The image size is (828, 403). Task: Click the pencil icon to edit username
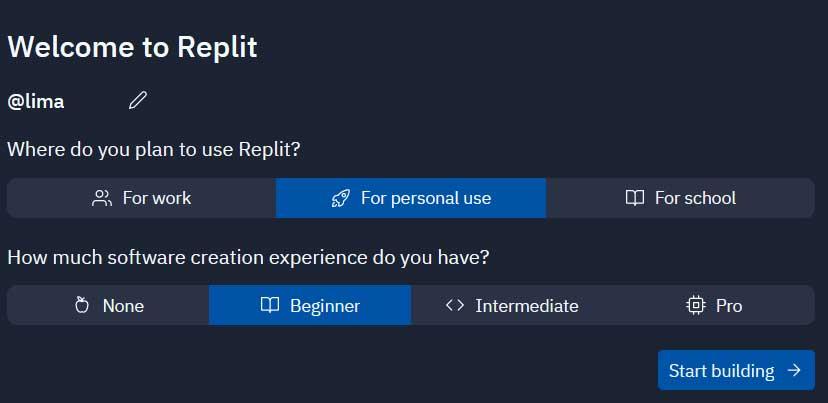coord(138,100)
